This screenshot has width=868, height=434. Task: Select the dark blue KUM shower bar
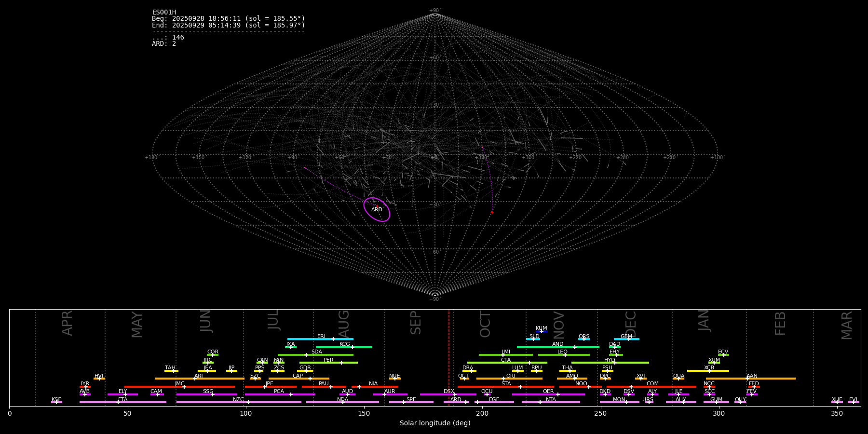[x=542, y=331]
